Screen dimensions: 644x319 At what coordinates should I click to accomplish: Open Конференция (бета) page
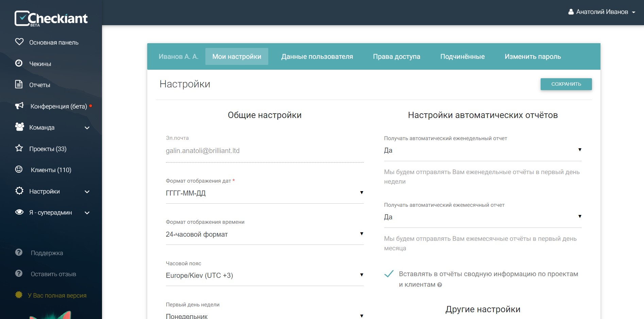[x=59, y=106]
